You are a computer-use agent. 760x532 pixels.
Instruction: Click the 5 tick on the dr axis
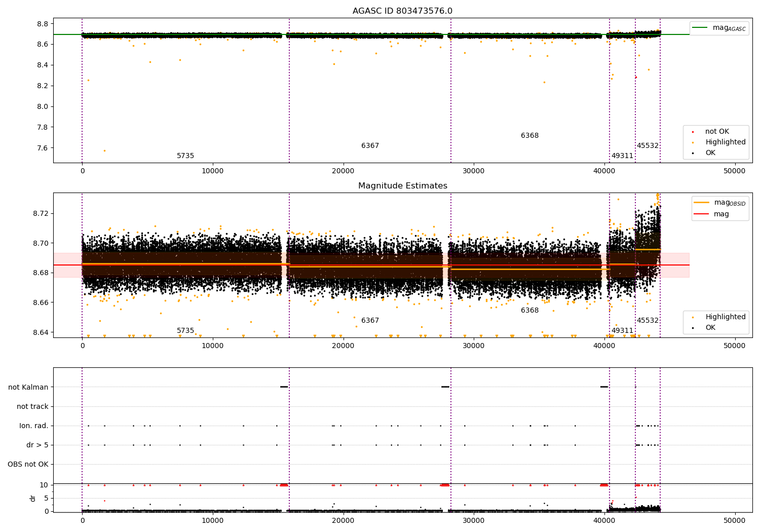[x=47, y=498]
